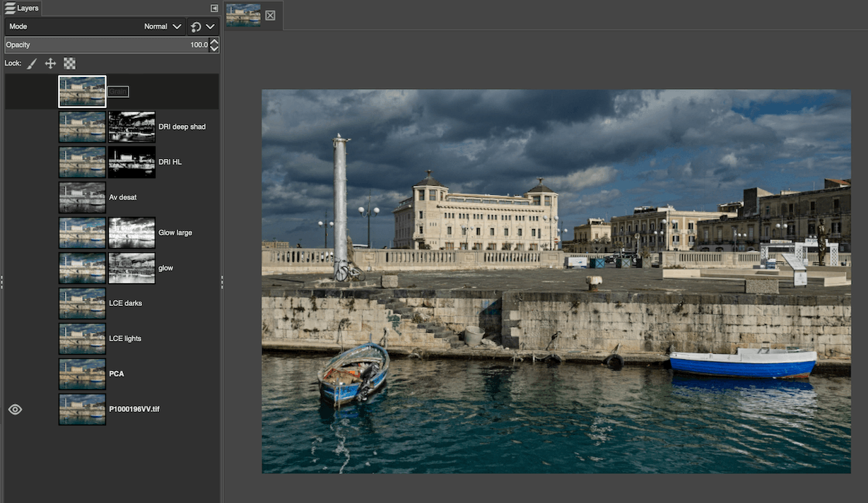The height and width of the screenshot is (503, 868).
Task: Enable the lock position and size icon
Action: pos(50,63)
